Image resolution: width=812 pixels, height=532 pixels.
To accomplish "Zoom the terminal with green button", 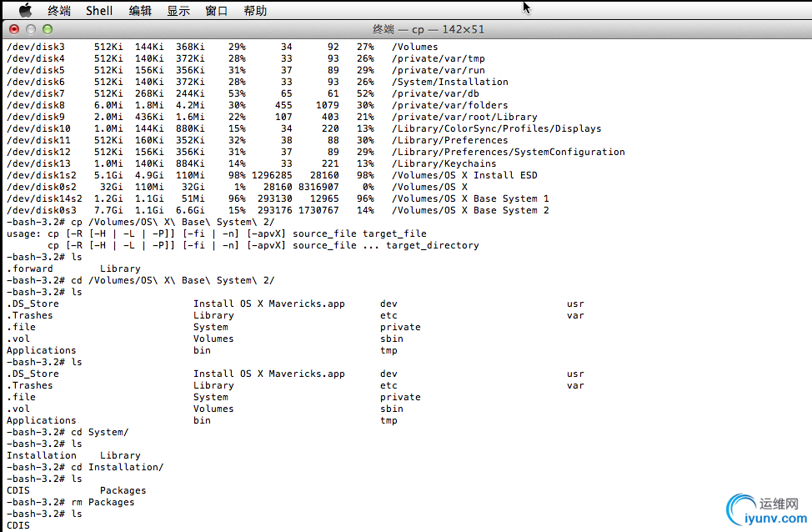I will [48, 29].
